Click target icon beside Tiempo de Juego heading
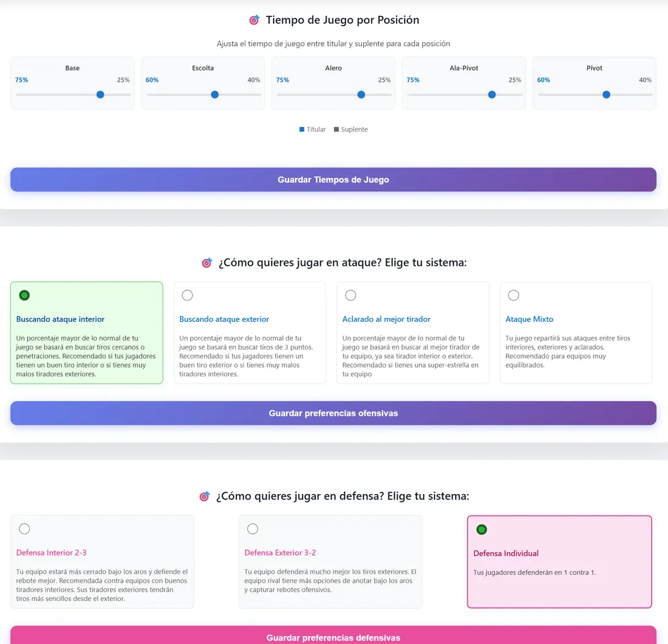 coord(254,20)
